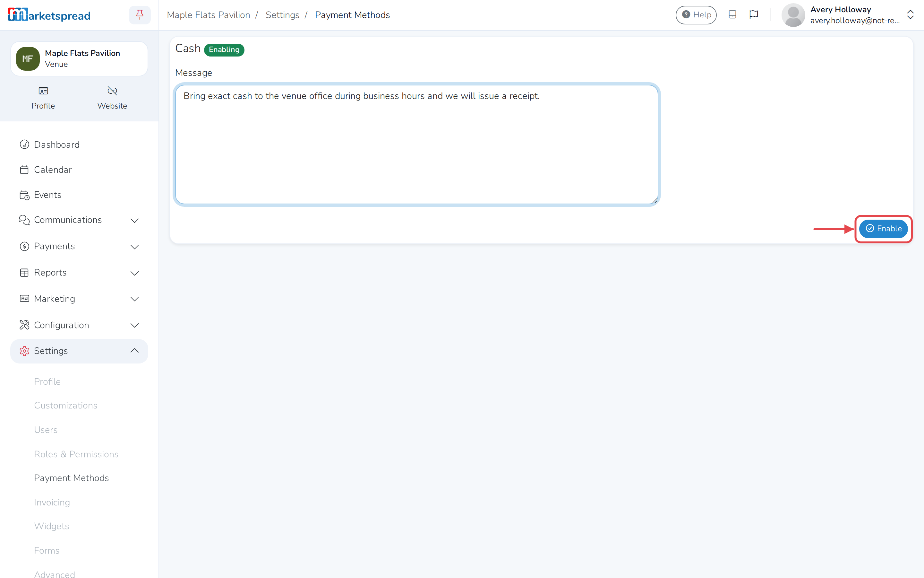Click the Reports table icon
The height and width of the screenshot is (578, 924).
[24, 273]
